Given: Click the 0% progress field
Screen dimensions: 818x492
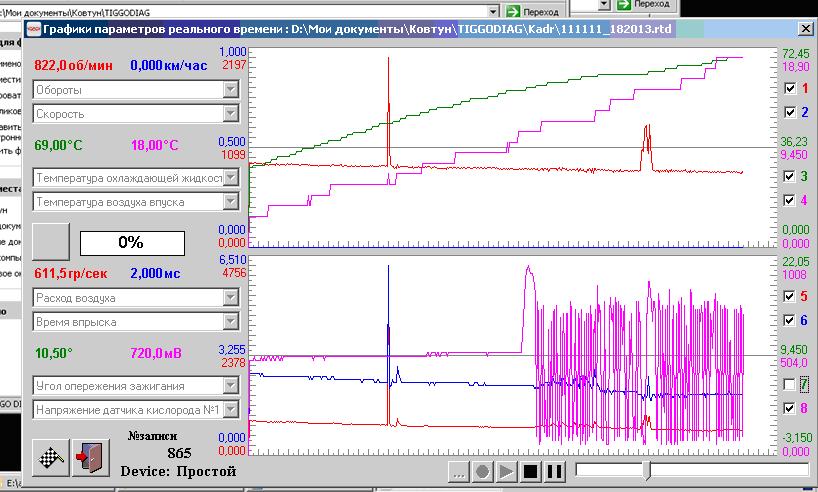Looking at the screenshot, I should pyautogui.click(x=132, y=243).
